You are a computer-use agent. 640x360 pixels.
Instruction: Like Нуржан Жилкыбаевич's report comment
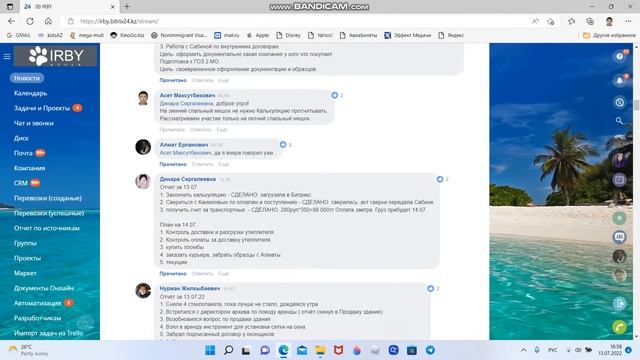coord(431,289)
